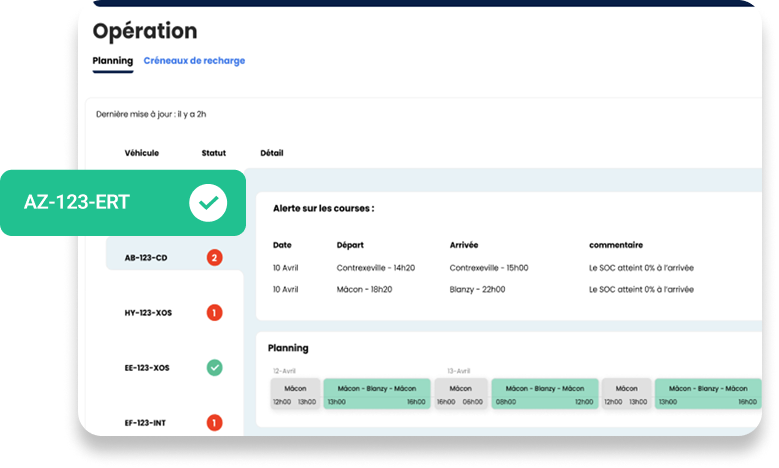This screenshot has height=468, width=779.
Task: Select arrival Contrexeville - 15h00
Action: point(489,268)
